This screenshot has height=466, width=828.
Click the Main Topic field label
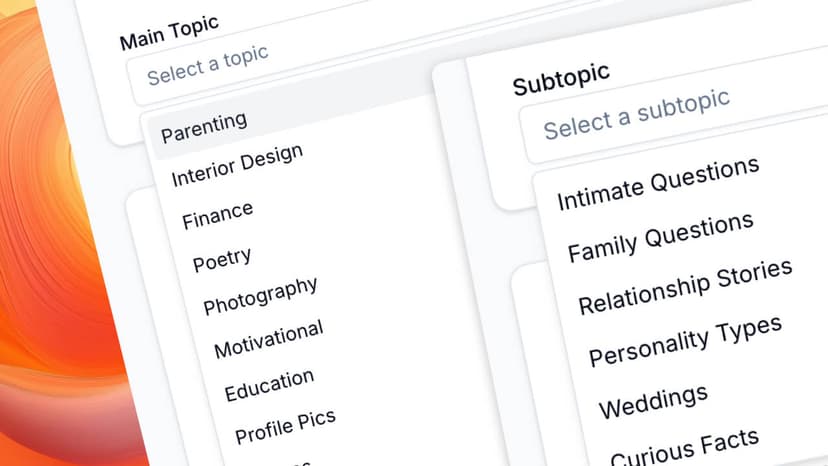tap(169, 33)
